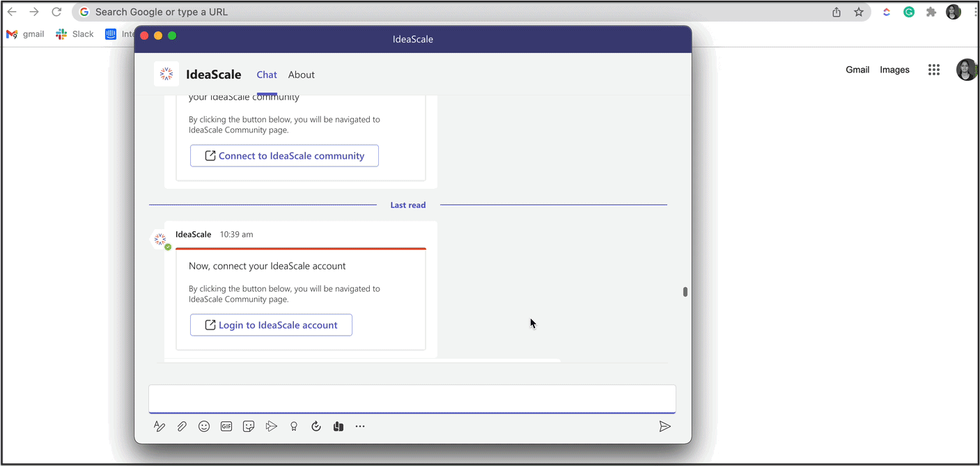The width and height of the screenshot is (980, 466).
Task: Click Login to IdeaScale account button
Action: 271,325
